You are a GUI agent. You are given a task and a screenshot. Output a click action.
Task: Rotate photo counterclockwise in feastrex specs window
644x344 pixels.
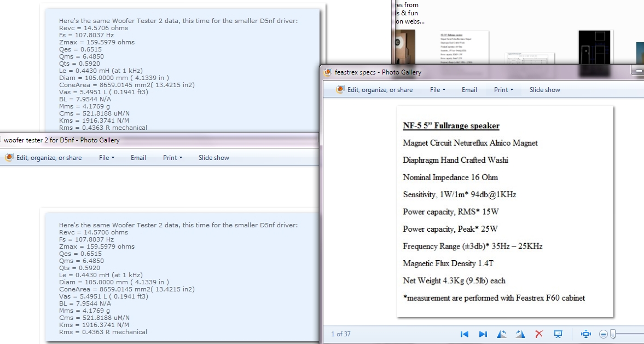click(x=502, y=334)
